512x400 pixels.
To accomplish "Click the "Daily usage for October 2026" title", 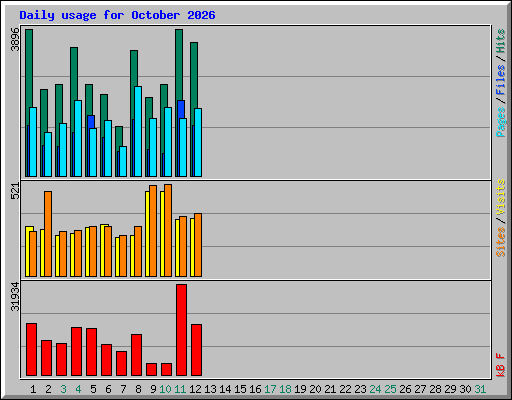I will pyautogui.click(x=117, y=15).
